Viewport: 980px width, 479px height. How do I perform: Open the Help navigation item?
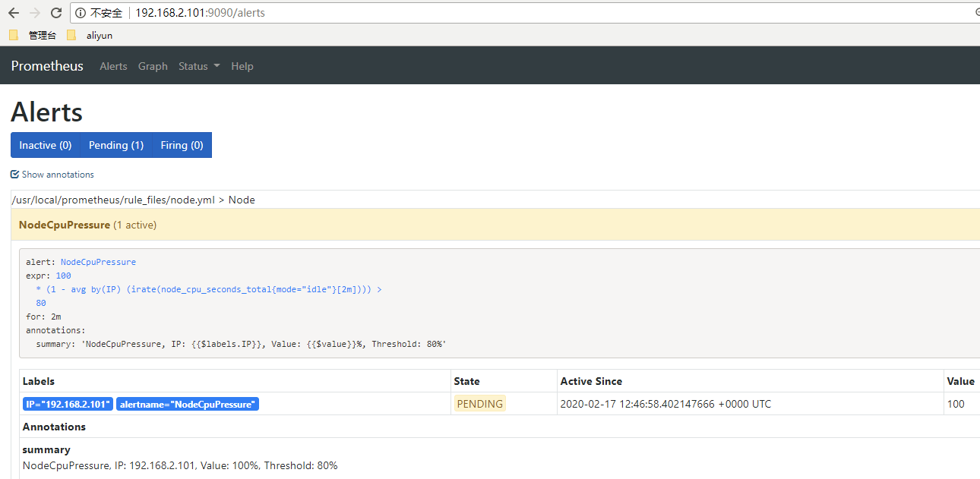242,66
